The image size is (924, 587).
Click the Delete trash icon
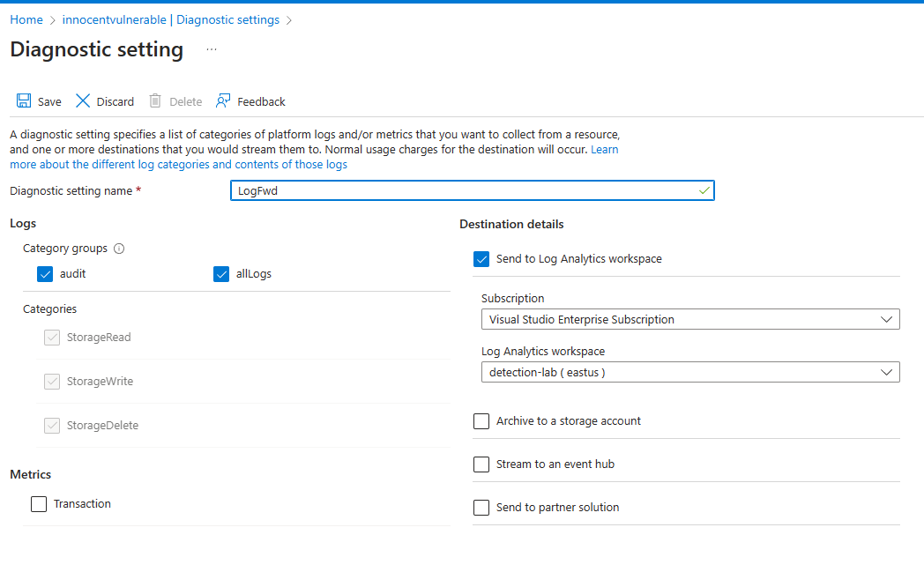point(155,101)
